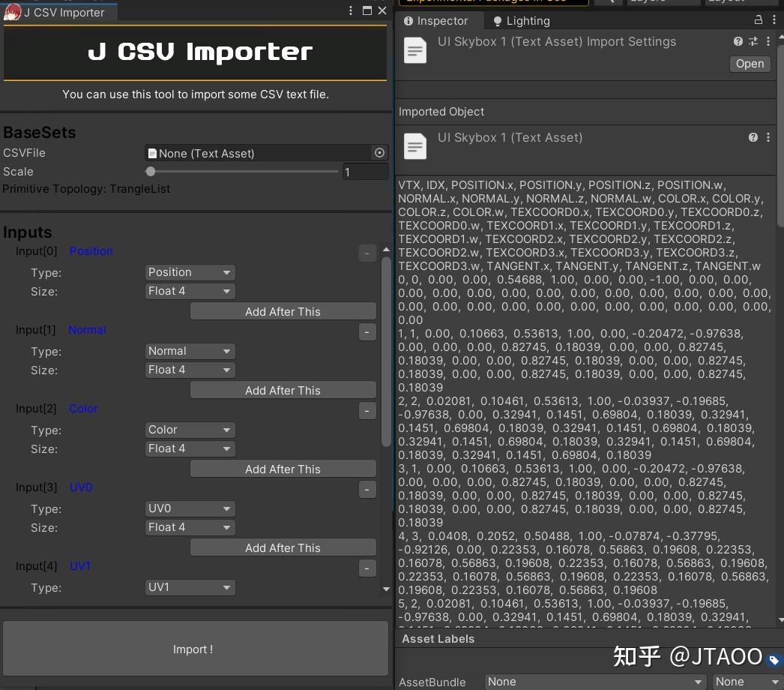Select the J CSV Importer tab

pyautogui.click(x=60, y=12)
